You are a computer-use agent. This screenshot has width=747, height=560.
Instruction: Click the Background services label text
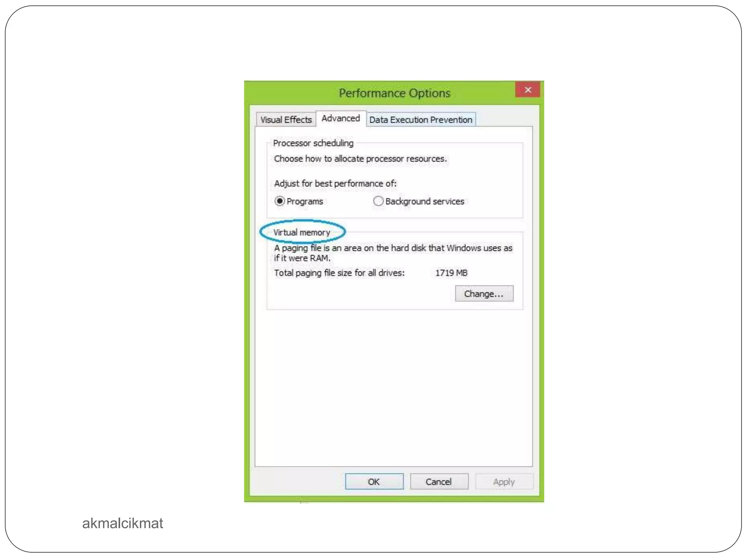coord(425,201)
